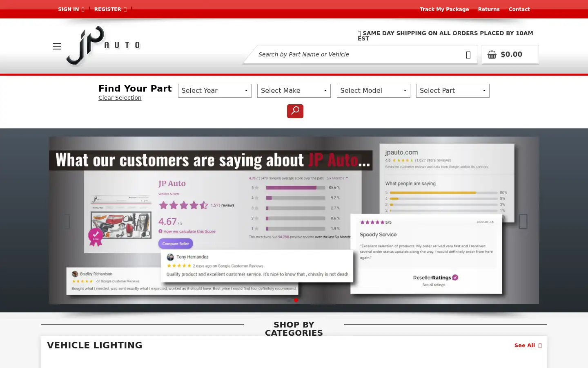588x368 pixels.
Task: Select the first carousel dot indicator
Action: coord(289,300)
